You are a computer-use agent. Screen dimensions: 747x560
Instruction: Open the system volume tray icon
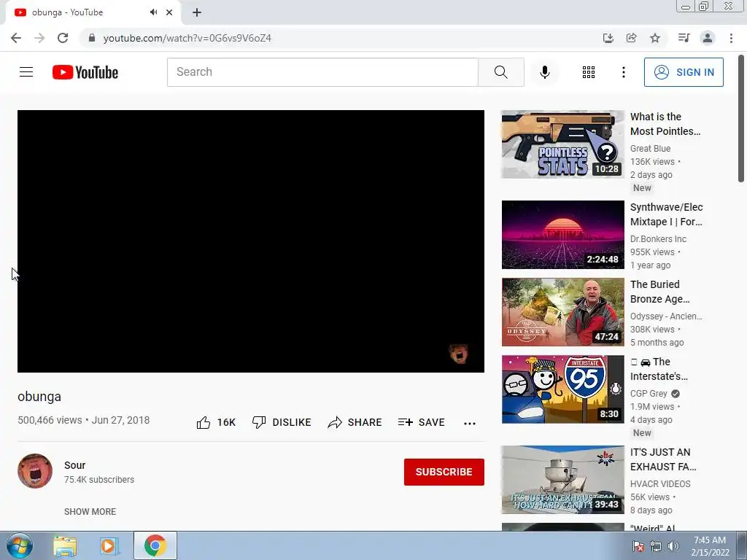tap(673, 546)
